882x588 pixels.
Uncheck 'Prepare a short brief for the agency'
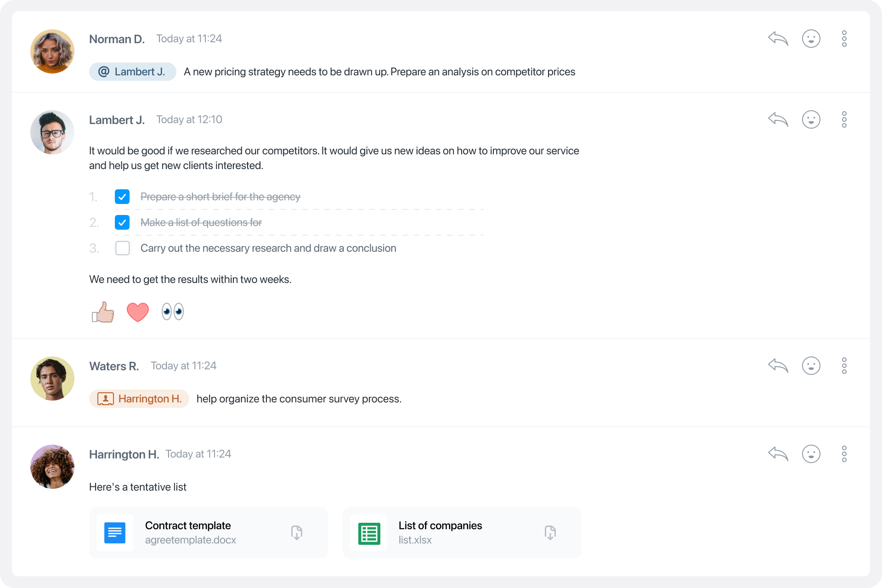click(x=122, y=197)
